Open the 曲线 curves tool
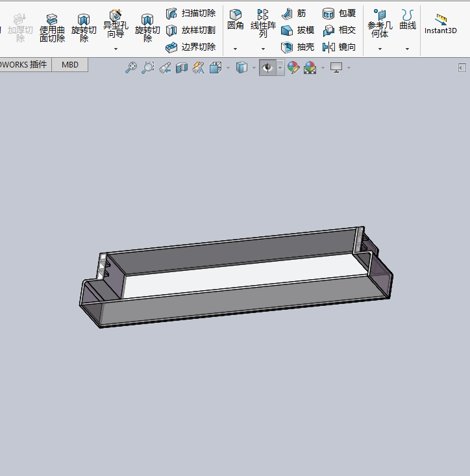 pos(408,19)
